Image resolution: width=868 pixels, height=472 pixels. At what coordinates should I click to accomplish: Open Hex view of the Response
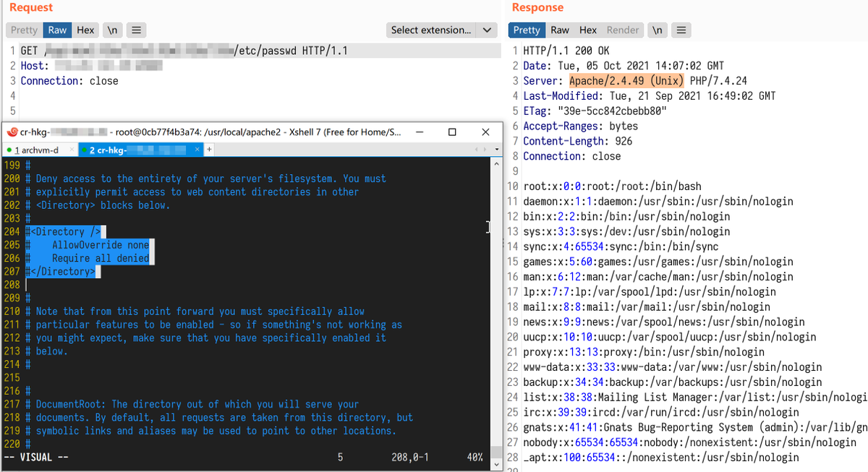coord(588,30)
